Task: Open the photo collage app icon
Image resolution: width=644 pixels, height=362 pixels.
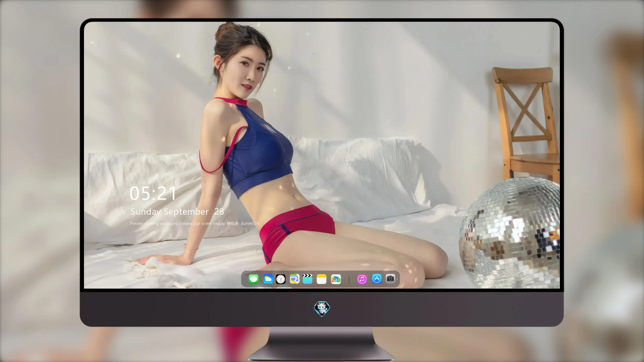Action: pos(336,279)
